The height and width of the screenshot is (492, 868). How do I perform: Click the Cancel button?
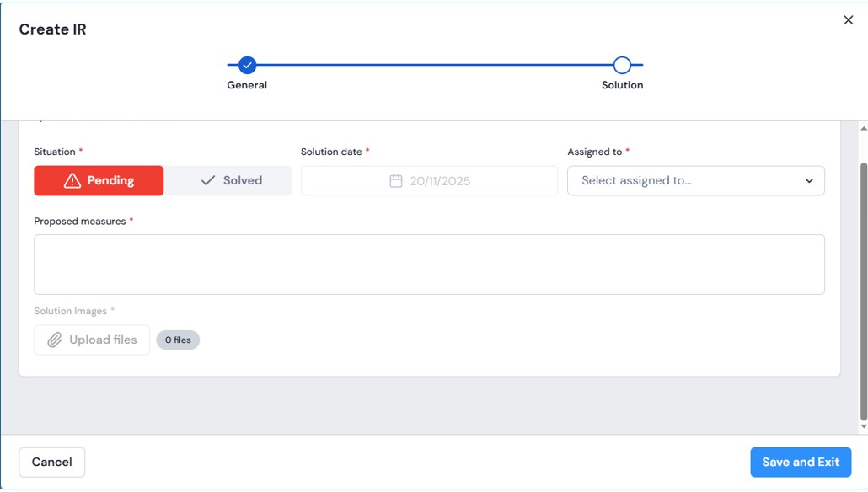[51, 462]
